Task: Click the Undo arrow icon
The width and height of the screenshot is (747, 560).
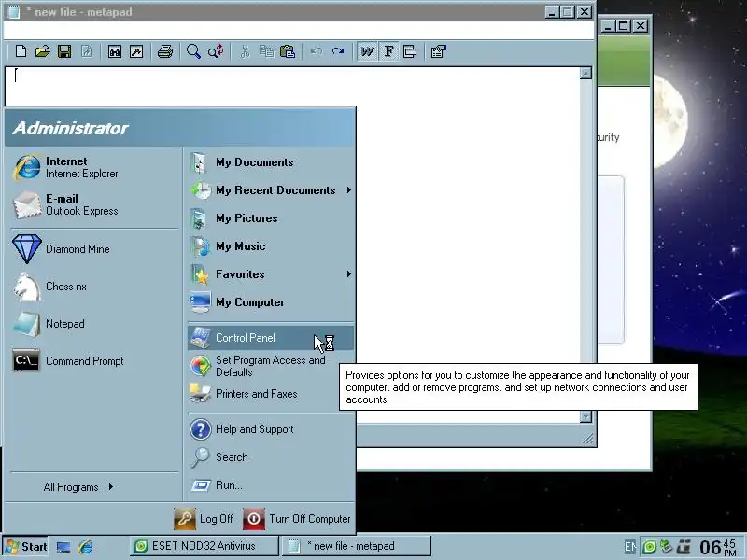Action: 317,51
